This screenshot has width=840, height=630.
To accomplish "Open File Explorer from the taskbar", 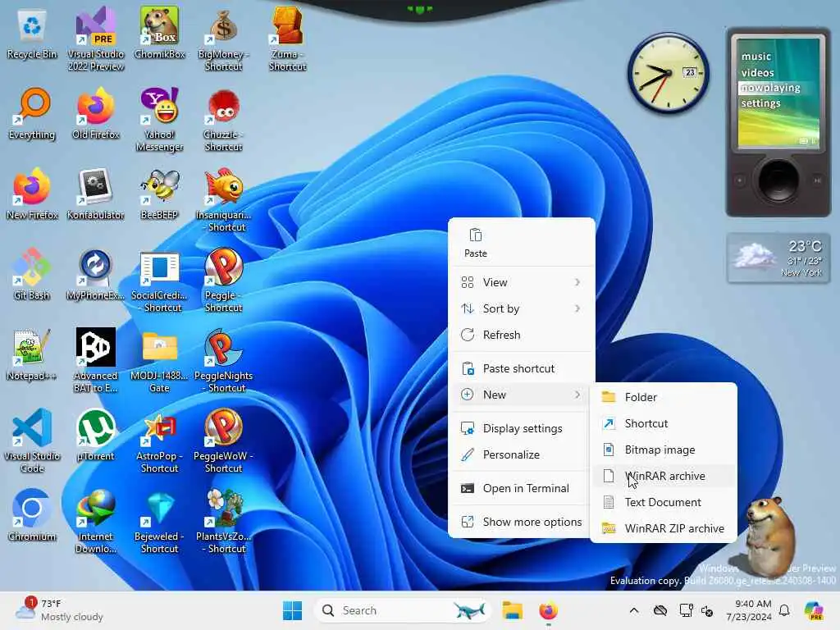I will pos(512,610).
